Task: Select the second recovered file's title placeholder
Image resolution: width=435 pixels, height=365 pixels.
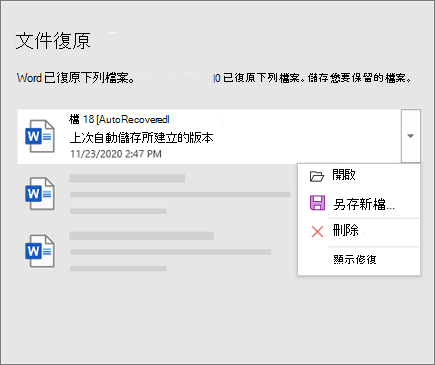Action: tap(127, 178)
